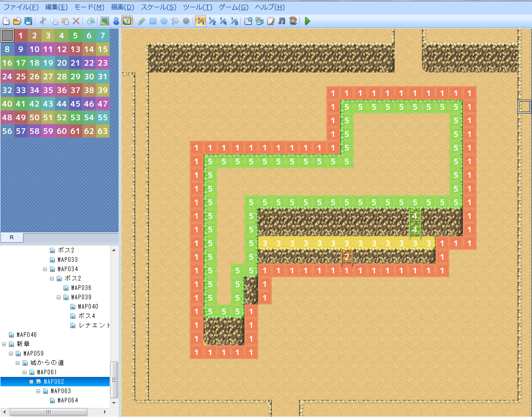Open the ヘルプ(H) menu
The width and height of the screenshot is (532, 417).
pyautogui.click(x=270, y=7)
